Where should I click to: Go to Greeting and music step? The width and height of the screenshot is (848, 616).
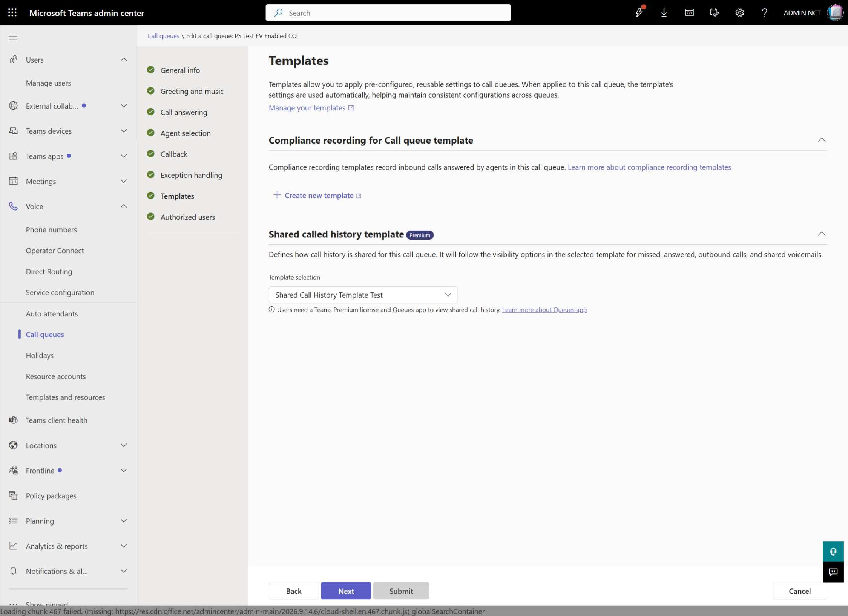[x=192, y=91]
